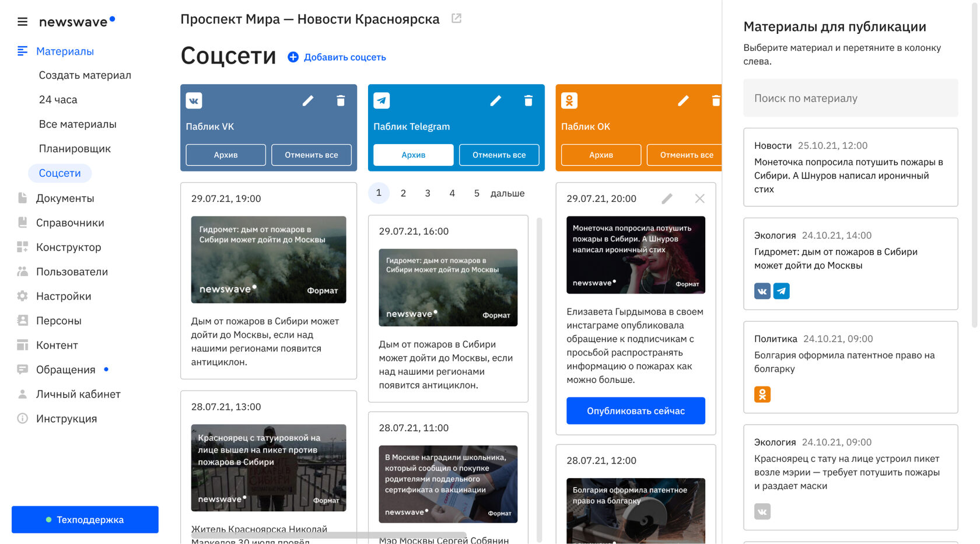Viewport: 980px width, 544px height.
Task: Click Telegram badge on Гидромет material card
Action: coord(782,291)
